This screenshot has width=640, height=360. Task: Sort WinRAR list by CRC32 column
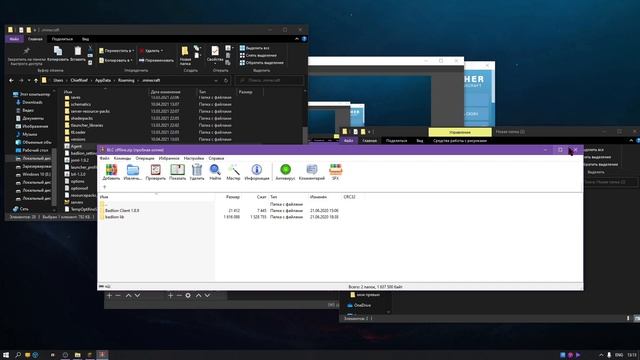click(349, 197)
